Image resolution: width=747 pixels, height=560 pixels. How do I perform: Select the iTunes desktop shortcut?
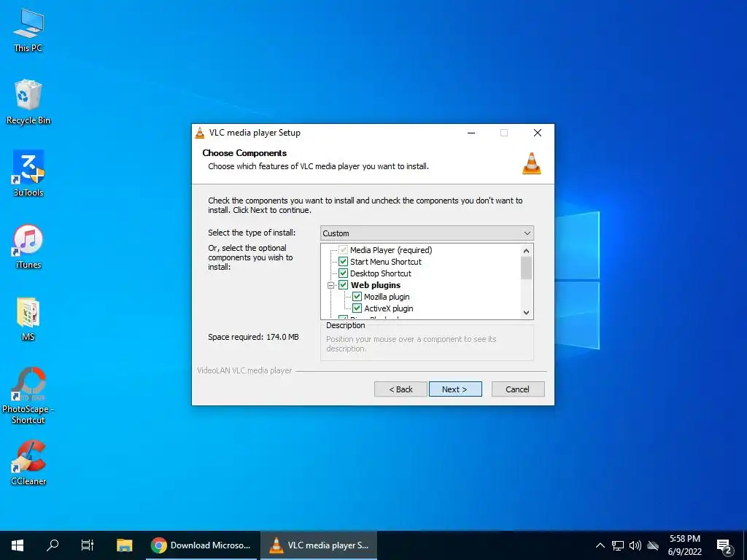[x=28, y=246]
